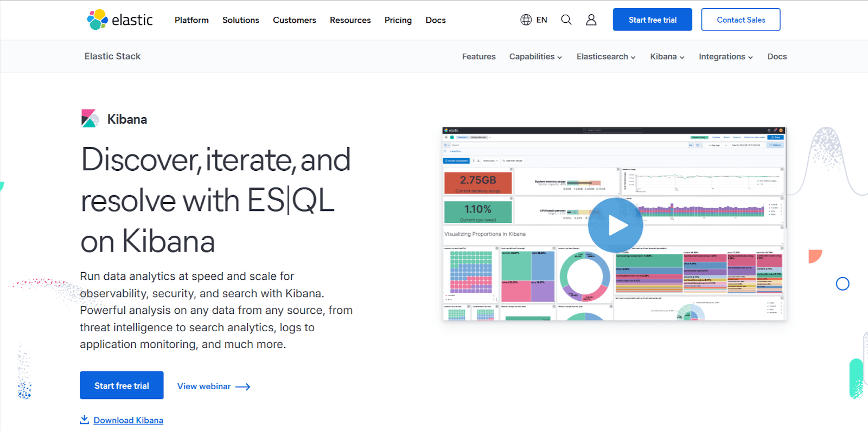Open the Elastic Stack link
Screen dimensions: 868x431
coord(112,56)
